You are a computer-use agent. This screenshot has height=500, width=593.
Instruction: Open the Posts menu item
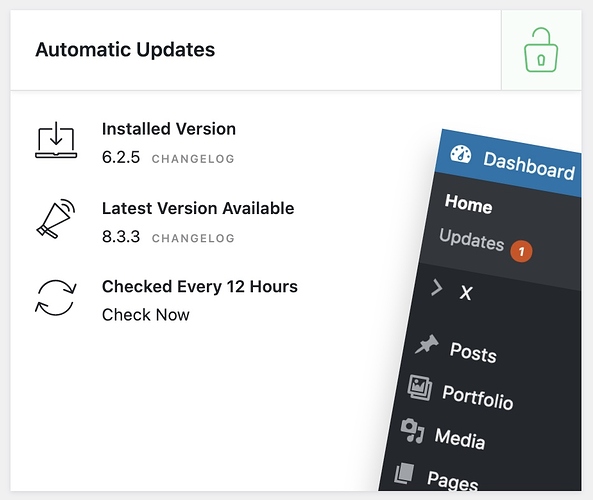pos(473,352)
